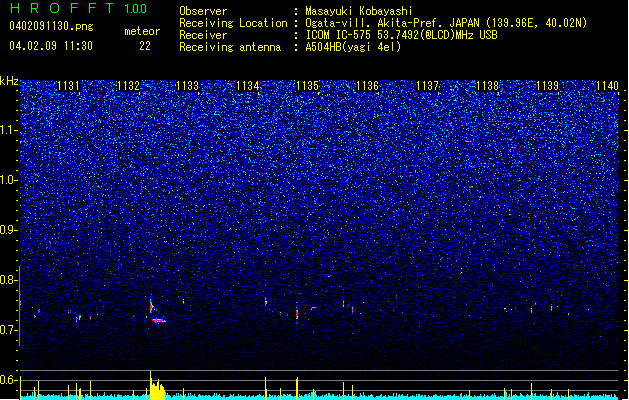
Task: Click the 1.0 kHz frequency label
Action: [x=9, y=180]
